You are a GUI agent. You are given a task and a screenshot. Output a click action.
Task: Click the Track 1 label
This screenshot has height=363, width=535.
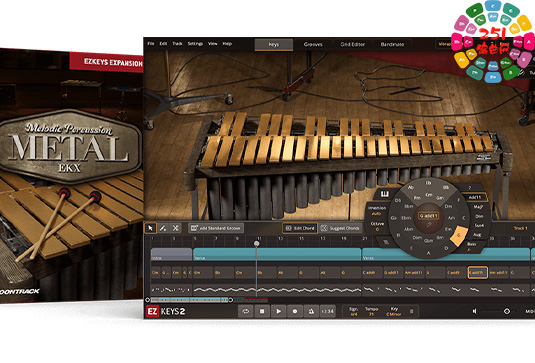[521, 228]
